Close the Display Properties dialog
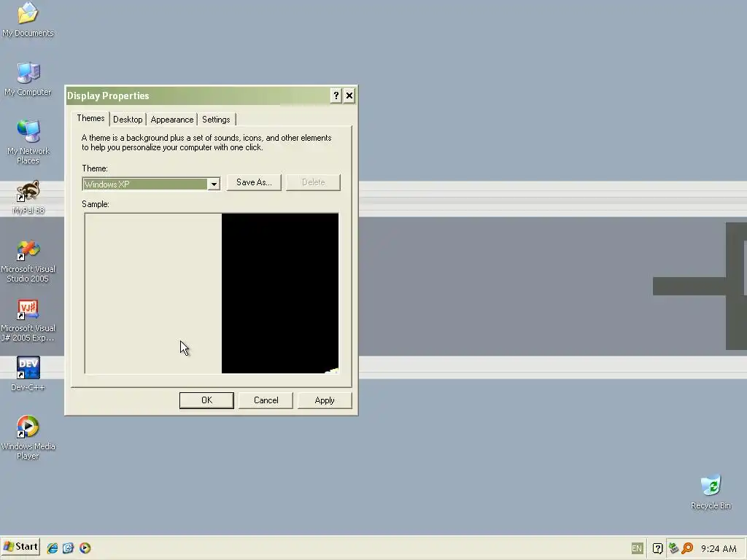Viewport: 747px width, 560px height. [x=349, y=96]
